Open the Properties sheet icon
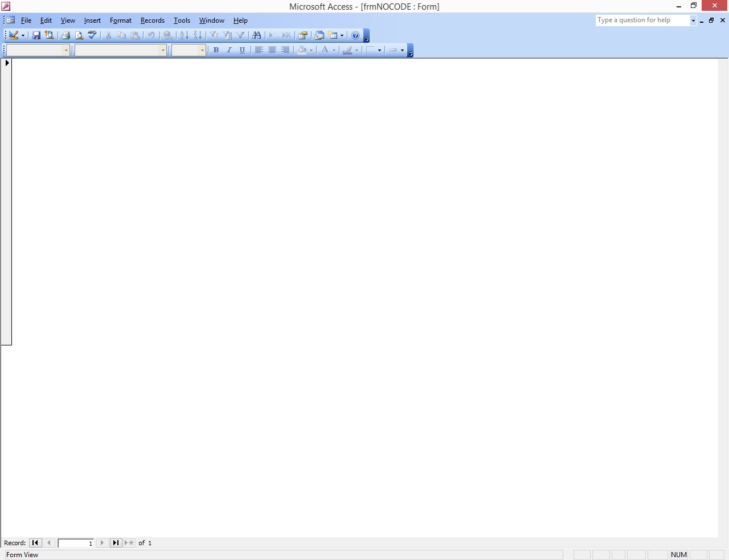729x560 pixels. click(x=303, y=35)
